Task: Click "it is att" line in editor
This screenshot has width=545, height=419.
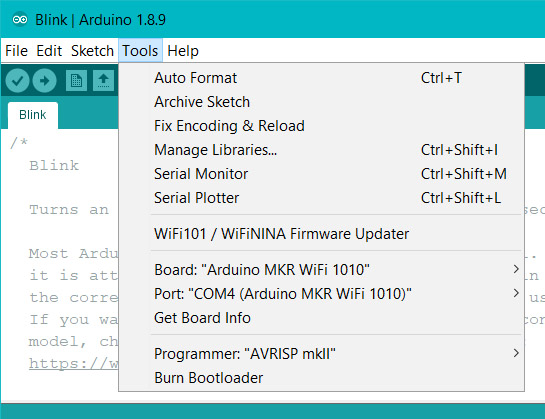Action: coord(73,275)
